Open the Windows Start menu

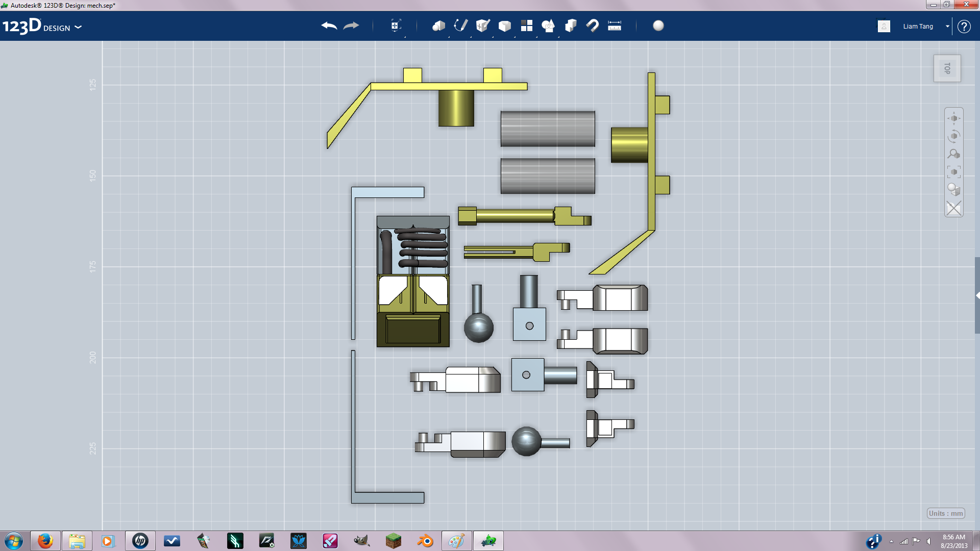point(14,541)
